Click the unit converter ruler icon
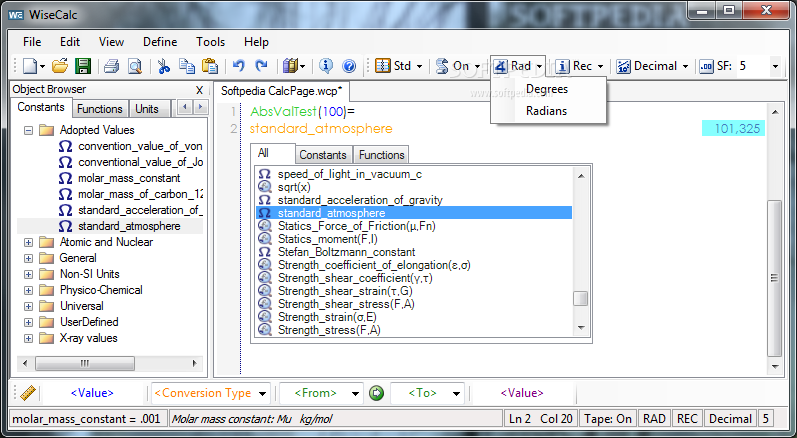The height and width of the screenshot is (438, 797). [x=27, y=393]
